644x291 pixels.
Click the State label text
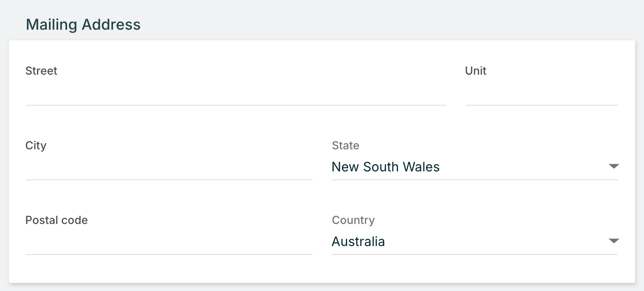click(345, 145)
